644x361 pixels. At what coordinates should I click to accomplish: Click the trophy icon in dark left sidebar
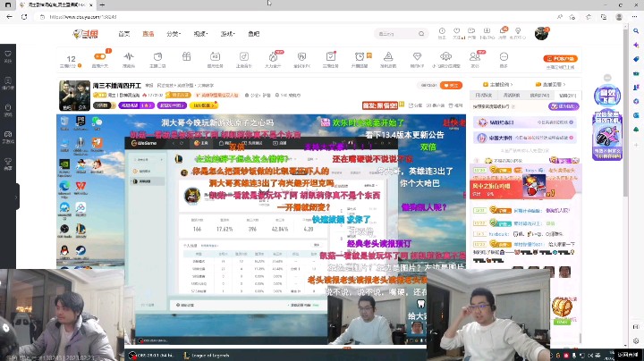tap(8, 161)
